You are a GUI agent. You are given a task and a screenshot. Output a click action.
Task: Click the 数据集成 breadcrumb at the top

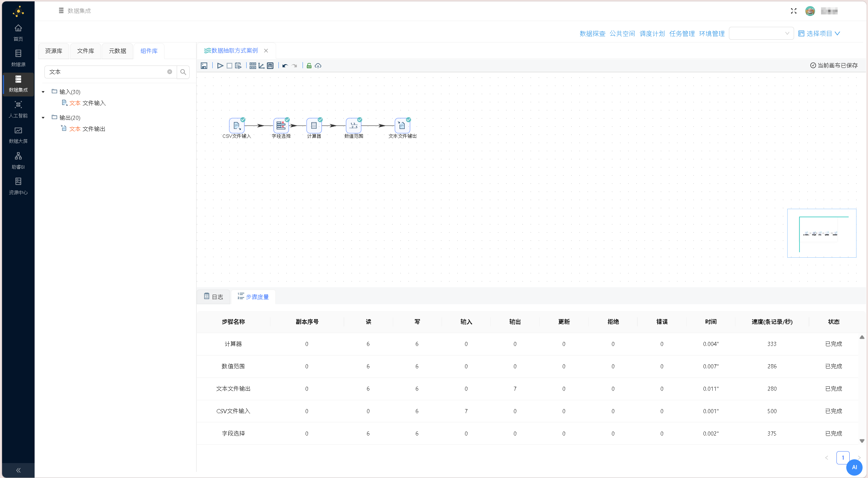[x=79, y=11]
